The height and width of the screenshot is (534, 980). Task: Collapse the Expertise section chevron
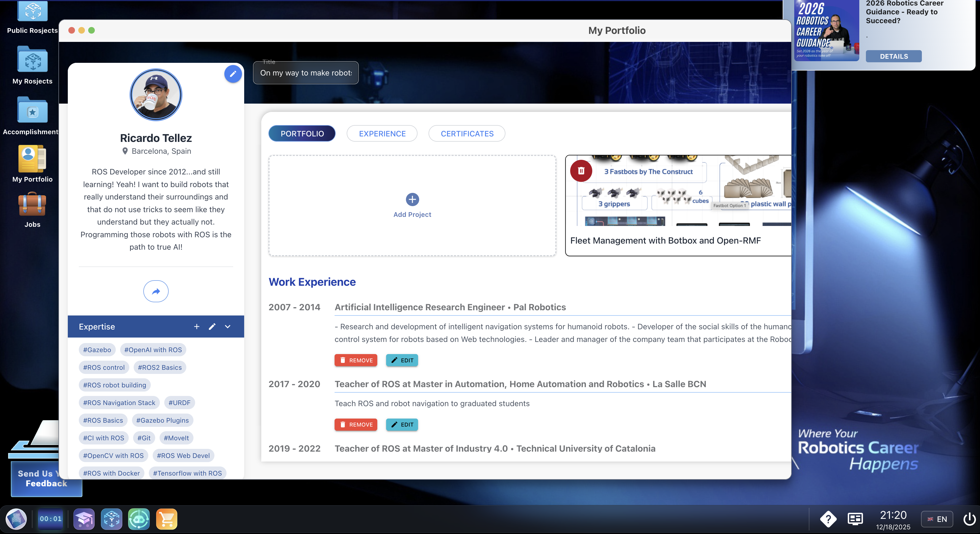coord(228,326)
